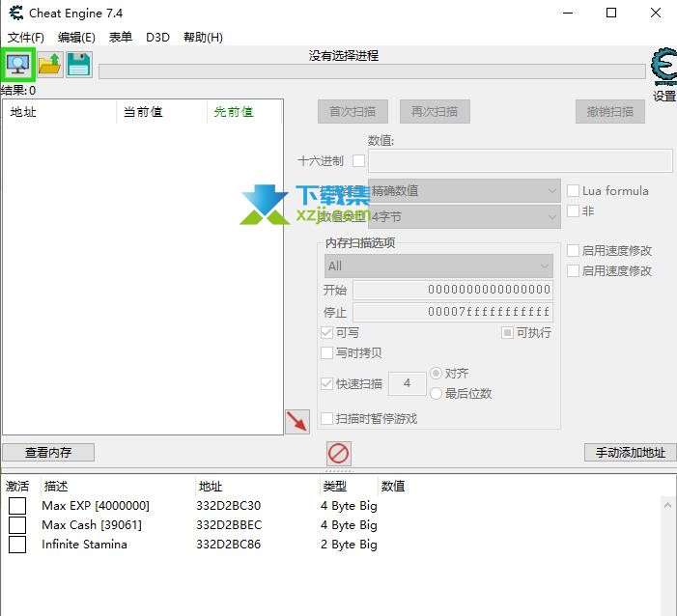Activate the Max EXP [4000000] checkbox
677x616 pixels.
pos(17,506)
